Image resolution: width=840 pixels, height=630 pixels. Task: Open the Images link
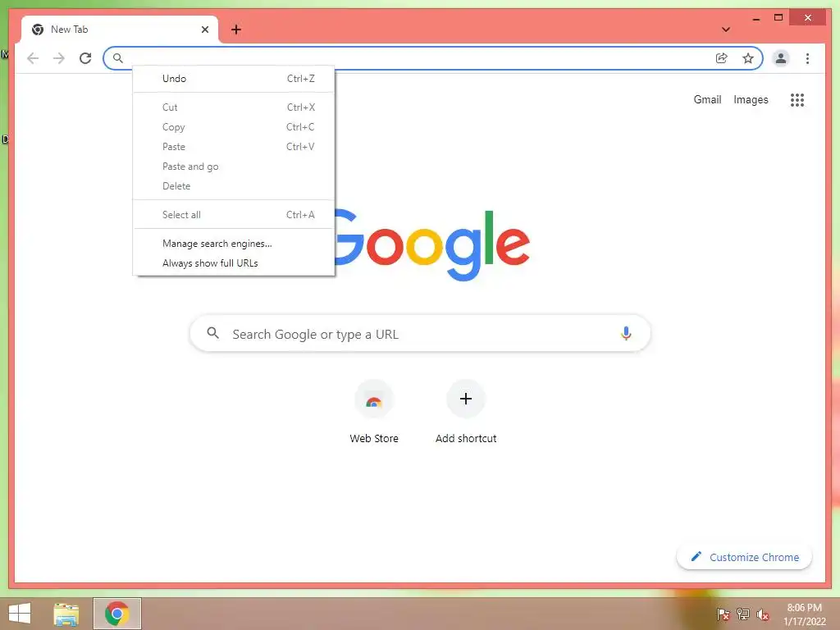tap(751, 99)
